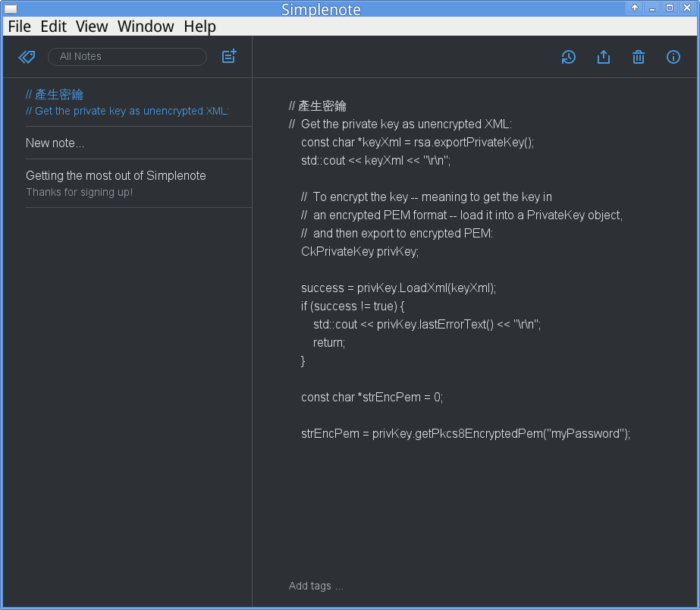Click the All Notes search field
Screen dimensions: 700x610
(x=127, y=57)
